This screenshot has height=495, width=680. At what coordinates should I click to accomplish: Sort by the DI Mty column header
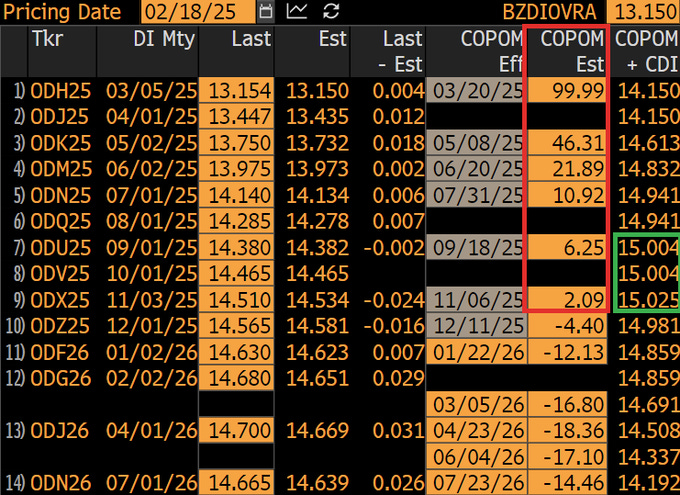(x=164, y=39)
